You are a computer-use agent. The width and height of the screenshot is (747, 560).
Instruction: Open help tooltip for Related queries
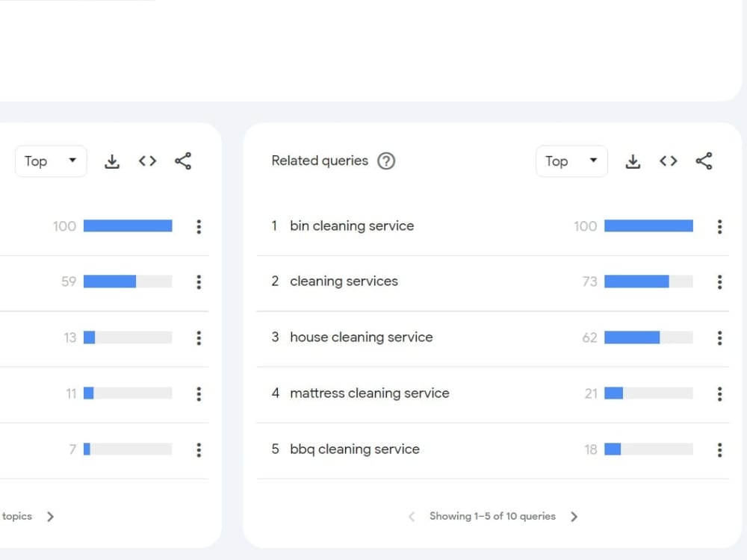[x=386, y=161]
